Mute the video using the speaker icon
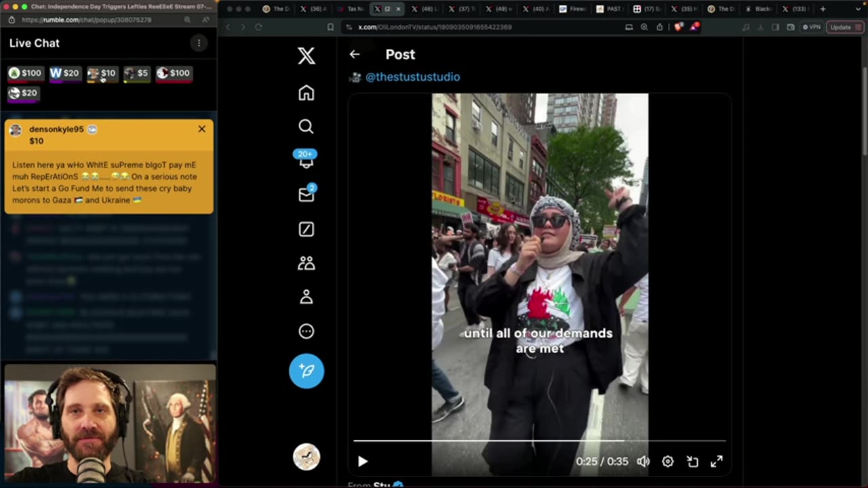Screen dimensions: 868x488 pos(643,462)
